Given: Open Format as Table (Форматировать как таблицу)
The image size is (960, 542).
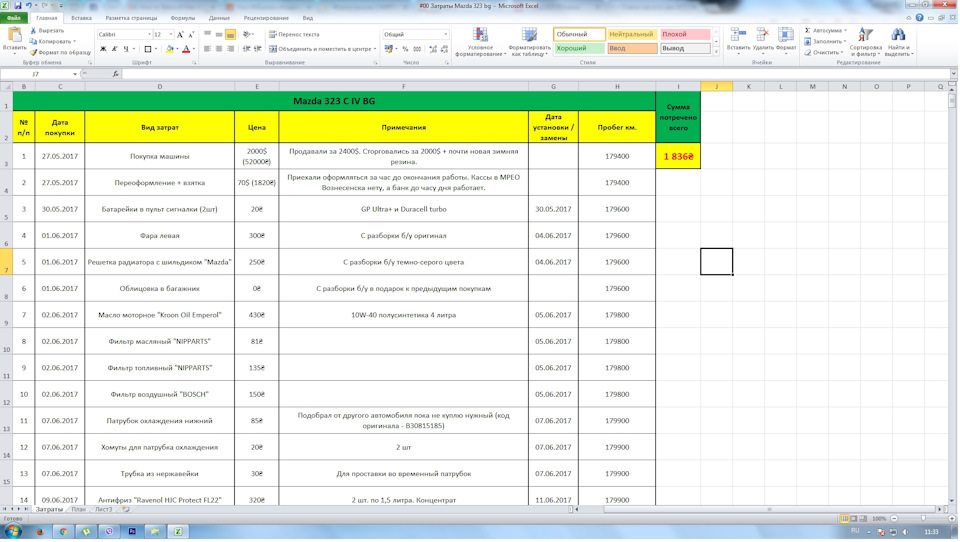Looking at the screenshot, I should tap(530, 42).
